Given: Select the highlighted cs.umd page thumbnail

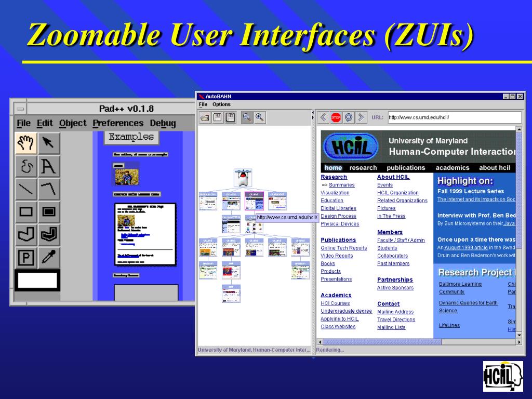Looking at the screenshot, I should pos(254,201).
